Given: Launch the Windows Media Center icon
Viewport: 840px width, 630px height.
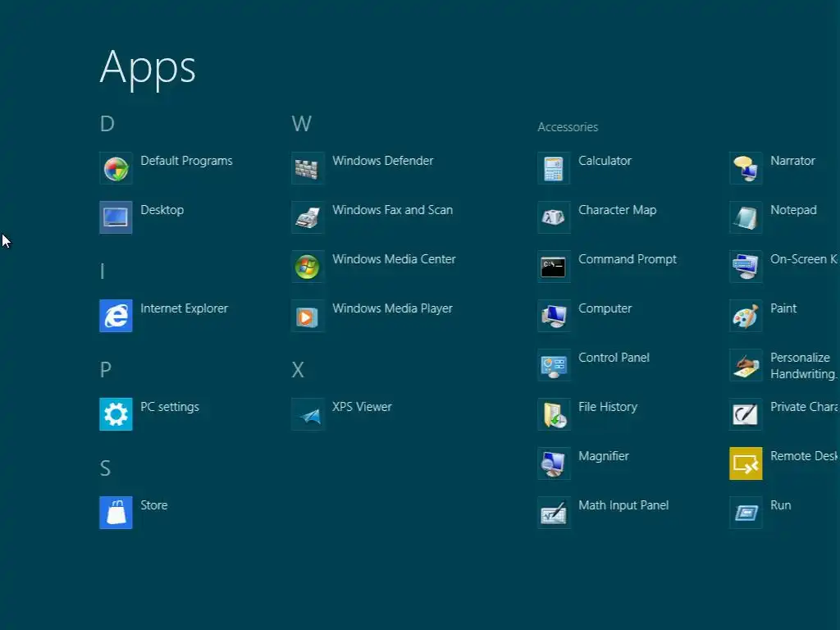Looking at the screenshot, I should tap(308, 267).
